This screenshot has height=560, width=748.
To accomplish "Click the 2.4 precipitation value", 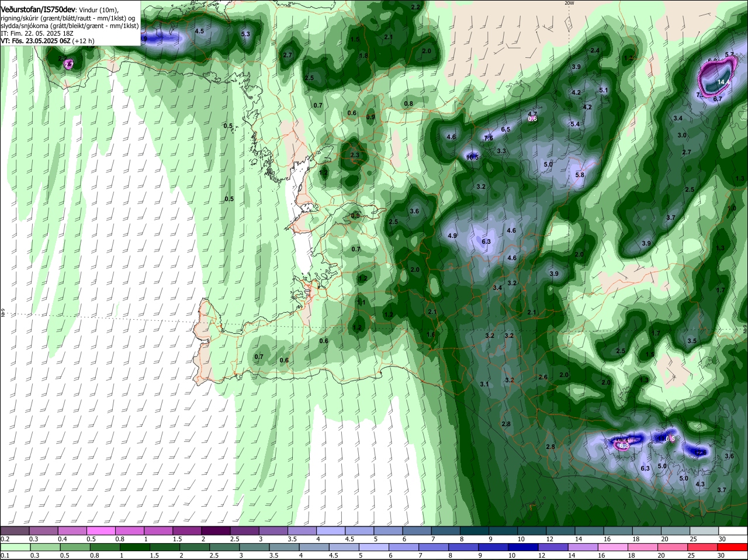I will tap(595, 51).
